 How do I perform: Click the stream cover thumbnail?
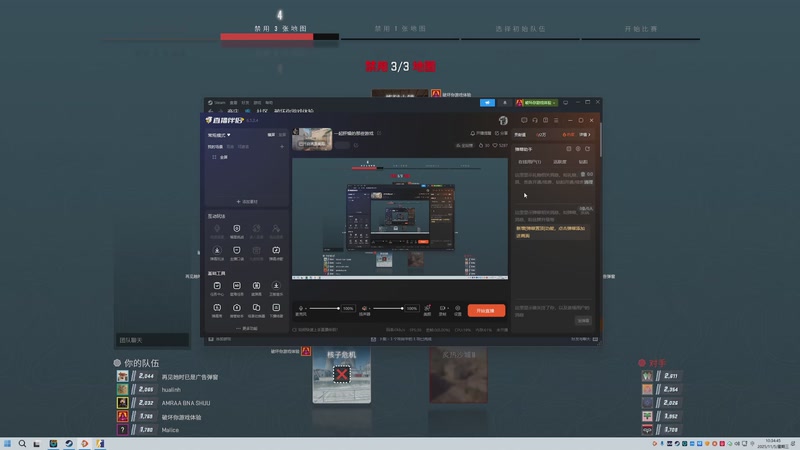pyautogui.click(x=312, y=139)
